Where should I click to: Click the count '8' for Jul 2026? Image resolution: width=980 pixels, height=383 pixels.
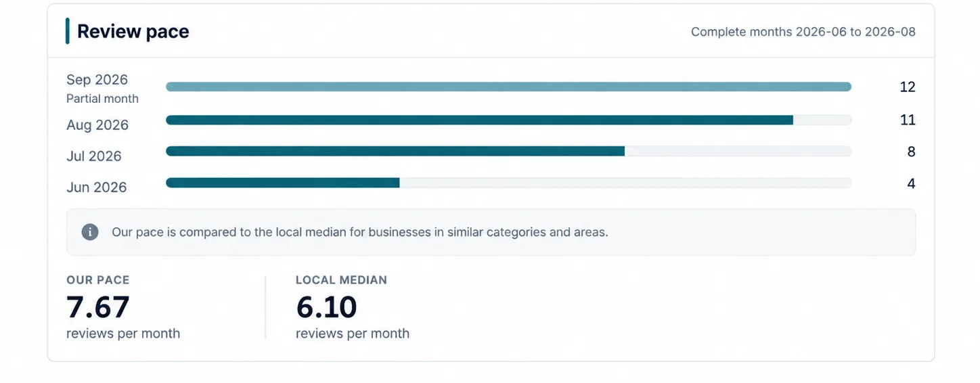[x=911, y=152]
